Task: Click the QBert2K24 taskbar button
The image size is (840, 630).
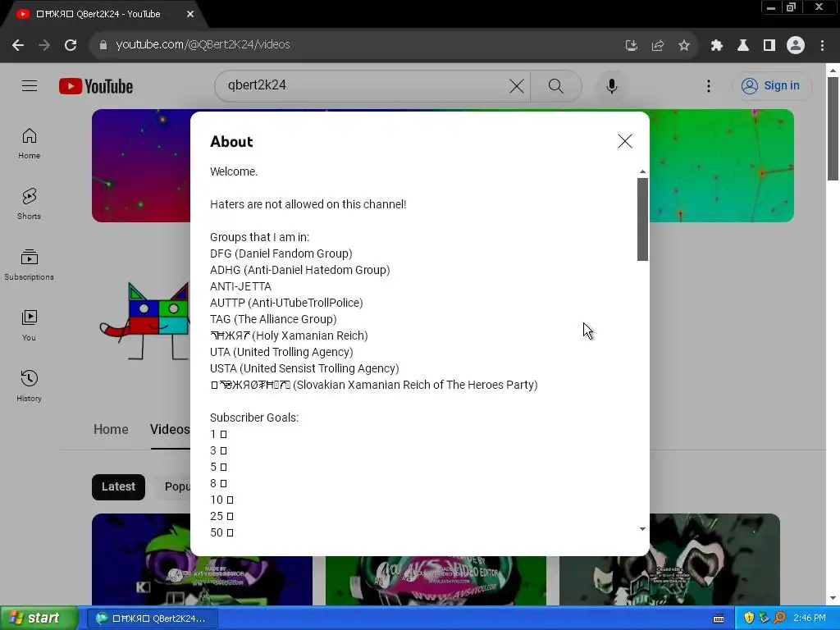Action: coord(152,619)
